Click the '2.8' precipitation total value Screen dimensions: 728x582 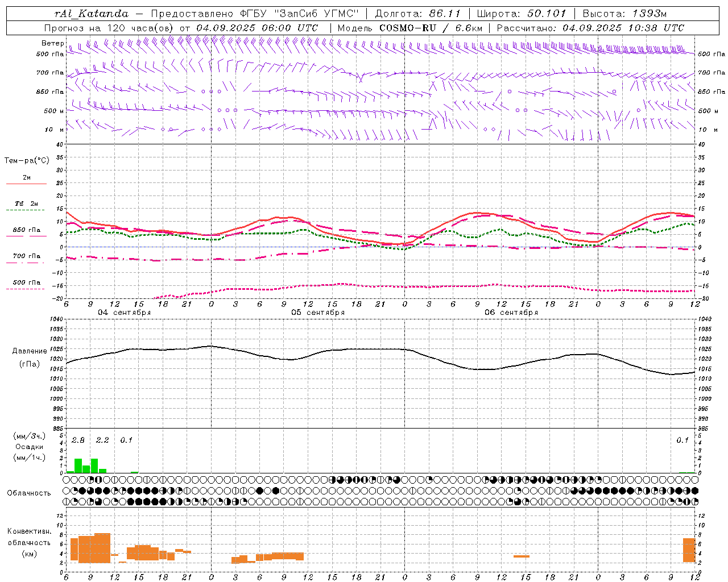[78, 440]
